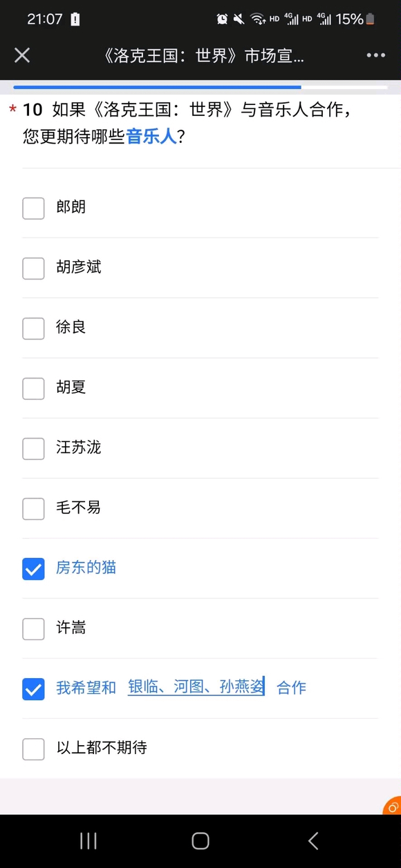This screenshot has width=401, height=868.
Task: Tap the alarm clock status icon
Action: coord(222,19)
